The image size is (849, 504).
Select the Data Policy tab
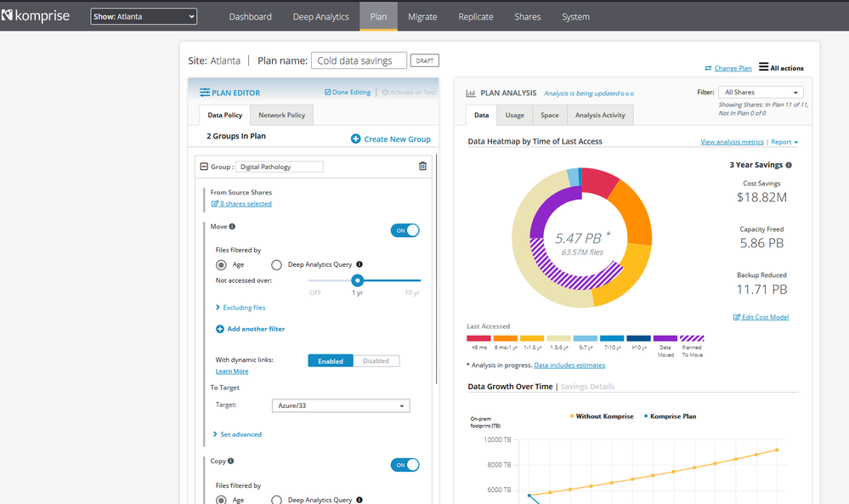coord(224,116)
